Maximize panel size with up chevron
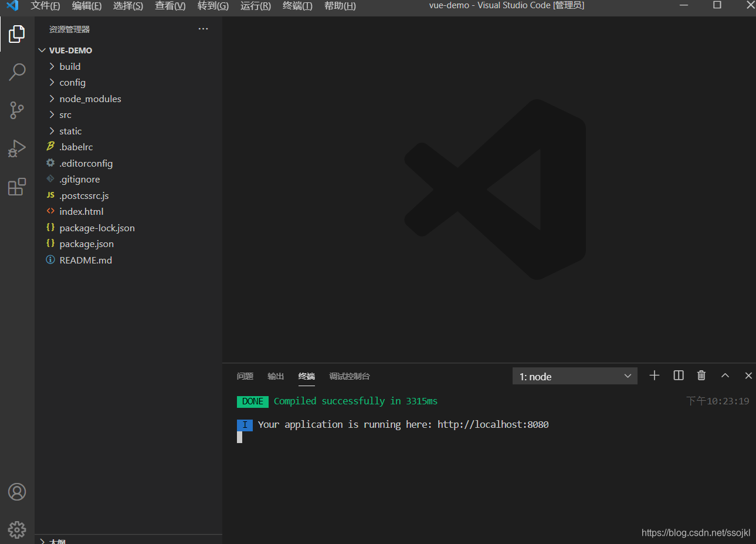 click(x=725, y=376)
